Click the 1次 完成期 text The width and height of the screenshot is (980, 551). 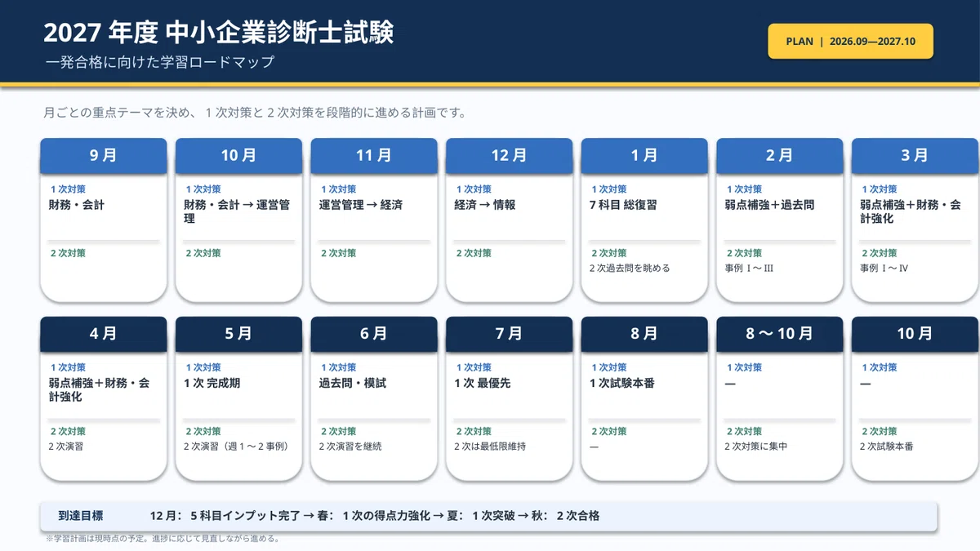[212, 383]
